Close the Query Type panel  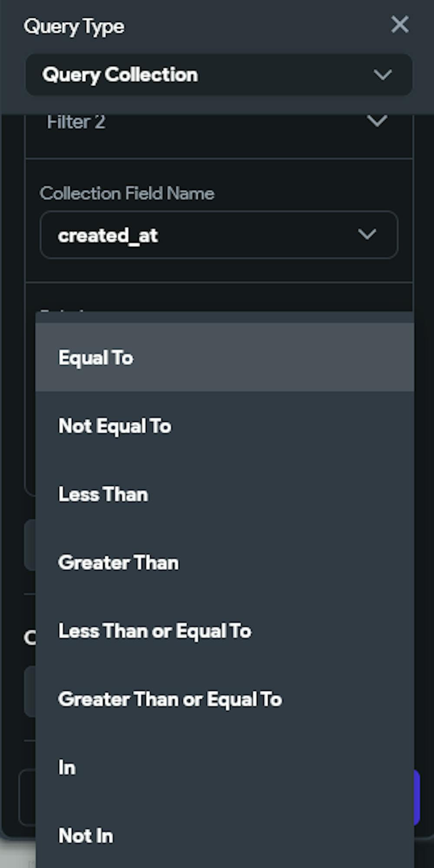pyautogui.click(x=399, y=24)
